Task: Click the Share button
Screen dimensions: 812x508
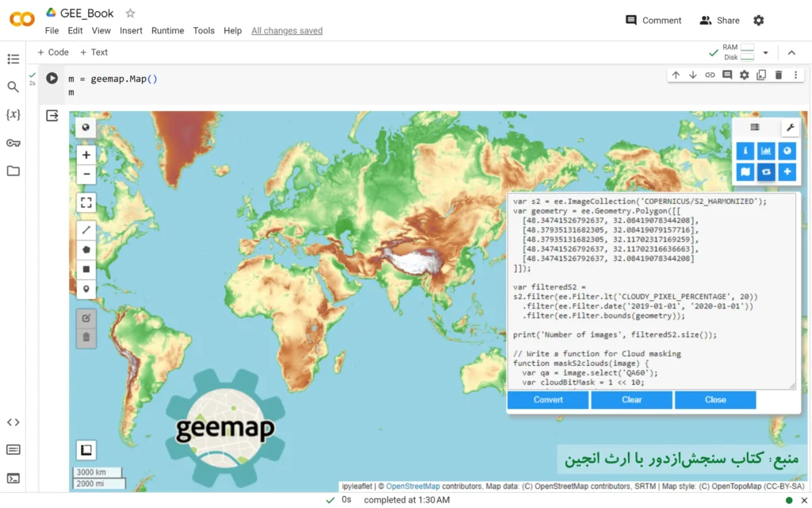Action: [x=719, y=20]
